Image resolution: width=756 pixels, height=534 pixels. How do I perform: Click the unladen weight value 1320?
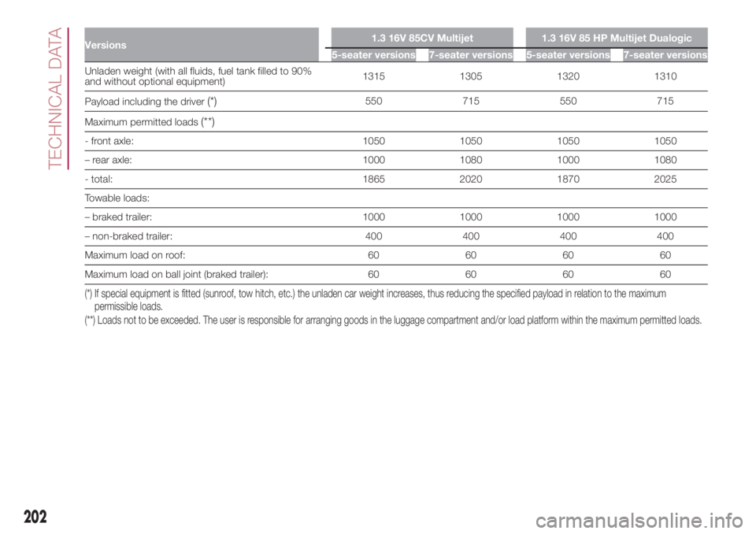pos(568,76)
